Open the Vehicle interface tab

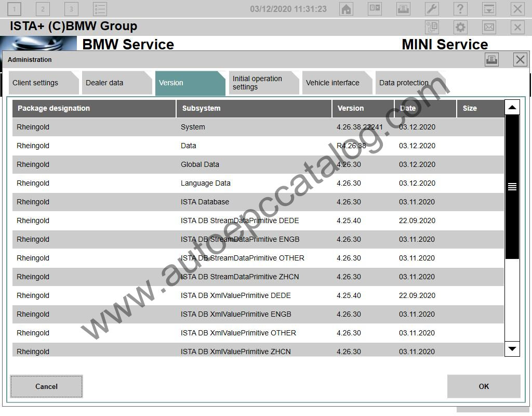coord(337,83)
